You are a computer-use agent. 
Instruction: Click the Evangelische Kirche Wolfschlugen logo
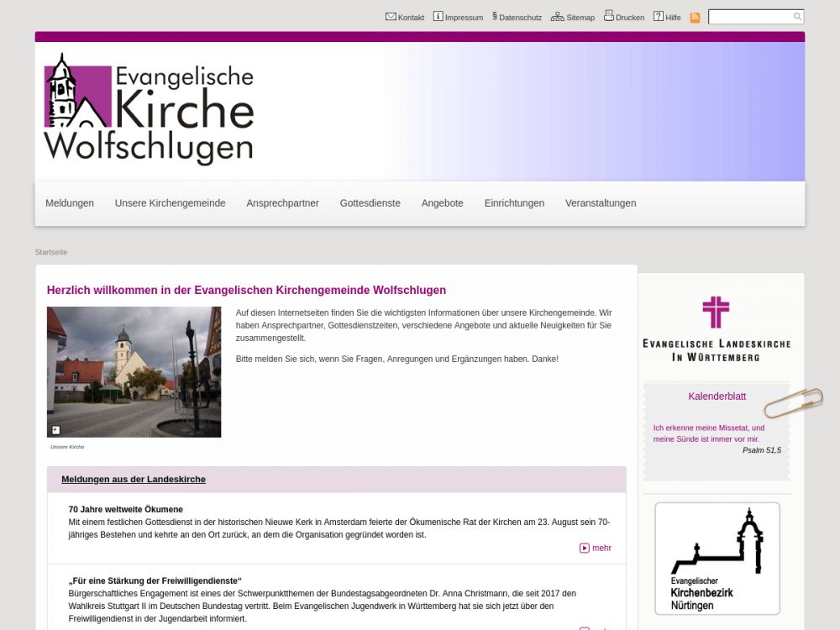tap(149, 109)
